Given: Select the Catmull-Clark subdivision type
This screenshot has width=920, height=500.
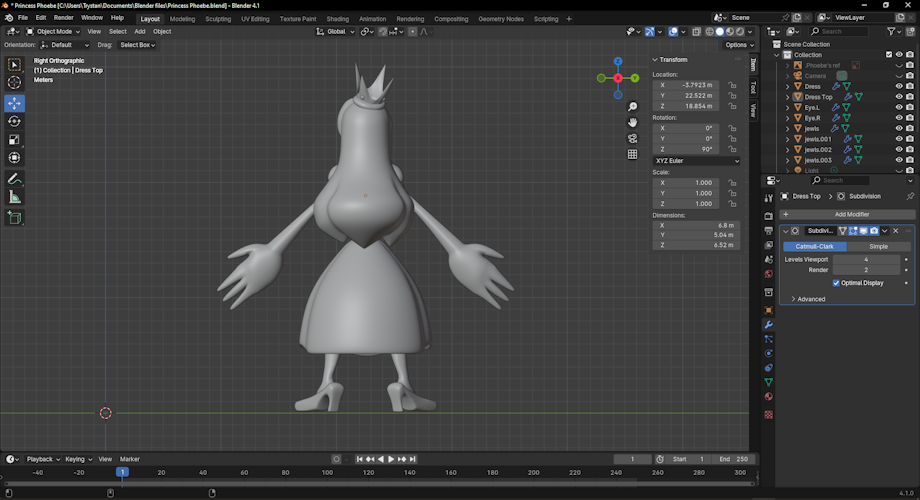Looking at the screenshot, I should (814, 246).
